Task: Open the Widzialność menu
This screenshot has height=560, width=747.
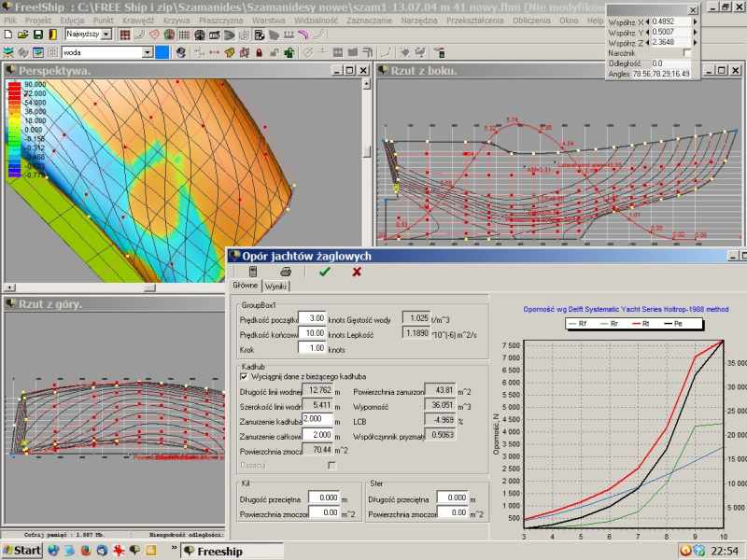Action: click(x=316, y=21)
